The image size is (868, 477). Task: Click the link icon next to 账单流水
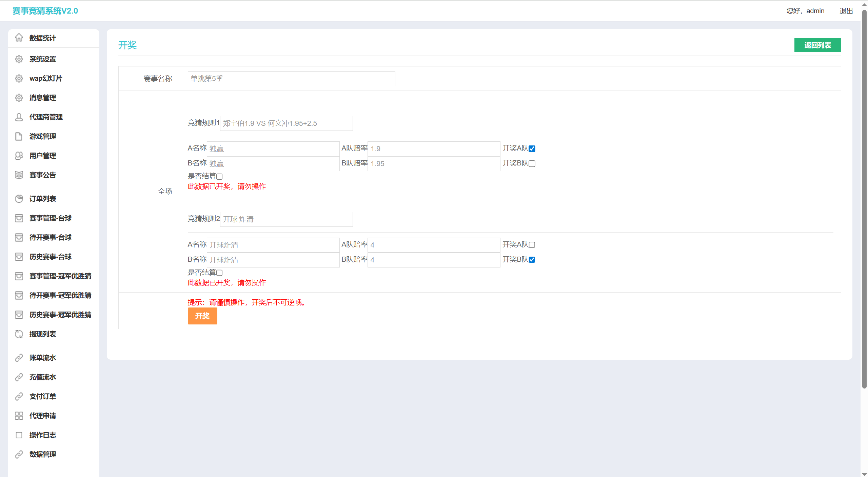coord(19,358)
